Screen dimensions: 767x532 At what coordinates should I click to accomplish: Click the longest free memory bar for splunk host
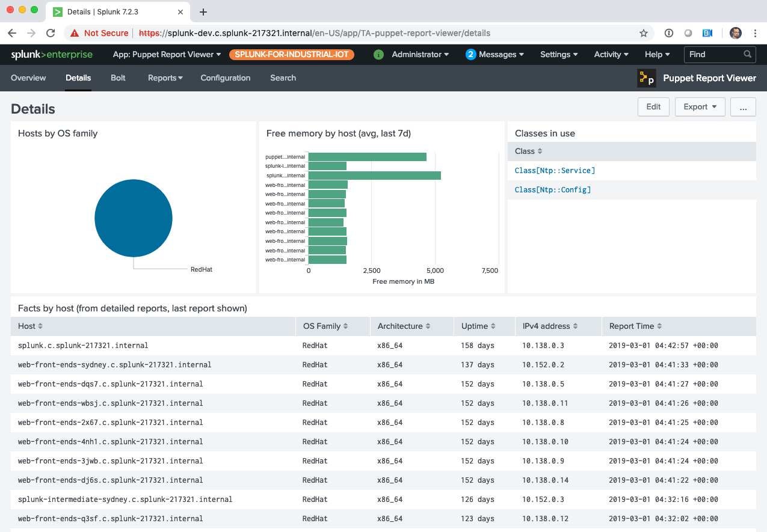coord(375,176)
